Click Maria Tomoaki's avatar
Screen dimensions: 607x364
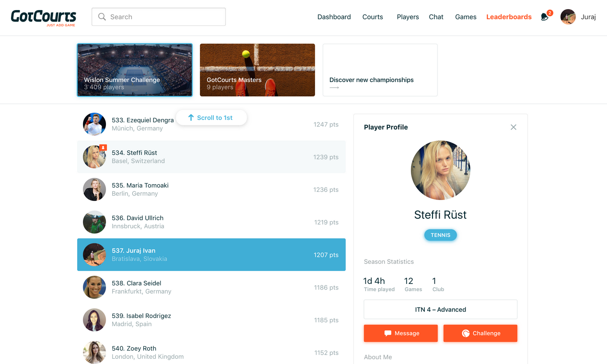point(94,189)
